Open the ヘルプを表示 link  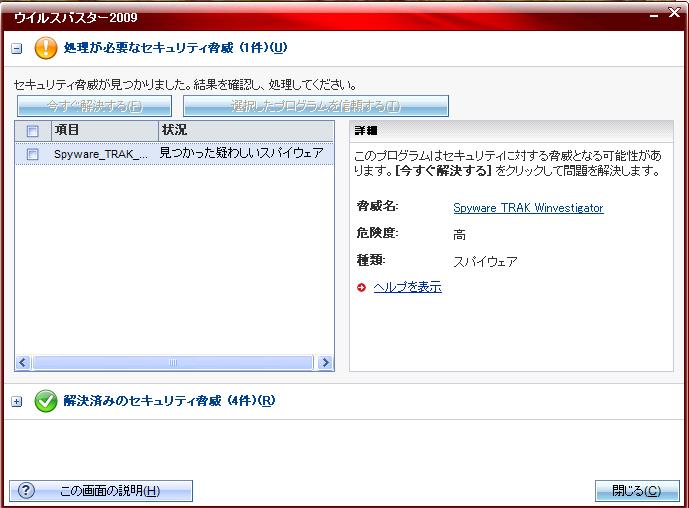click(x=407, y=287)
